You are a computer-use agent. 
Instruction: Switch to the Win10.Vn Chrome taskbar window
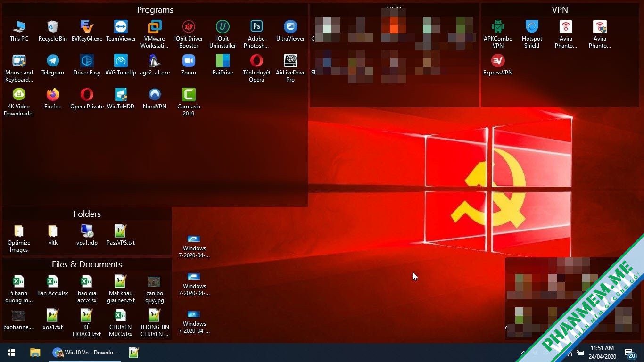[85, 353]
